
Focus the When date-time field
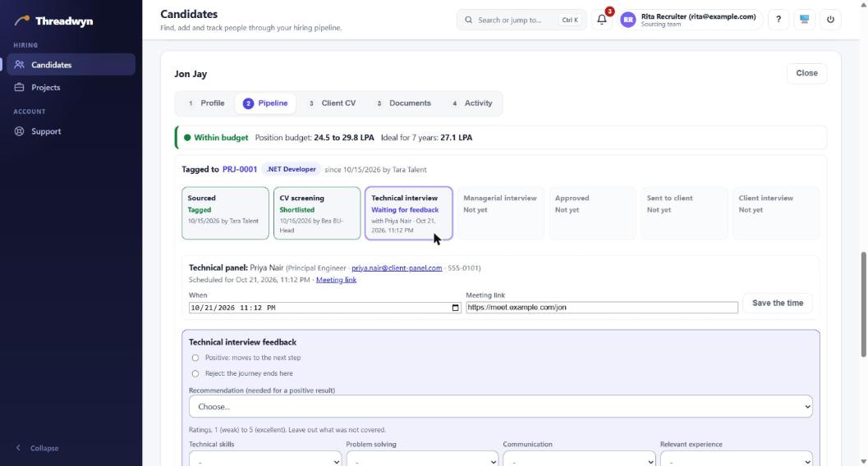click(x=324, y=308)
